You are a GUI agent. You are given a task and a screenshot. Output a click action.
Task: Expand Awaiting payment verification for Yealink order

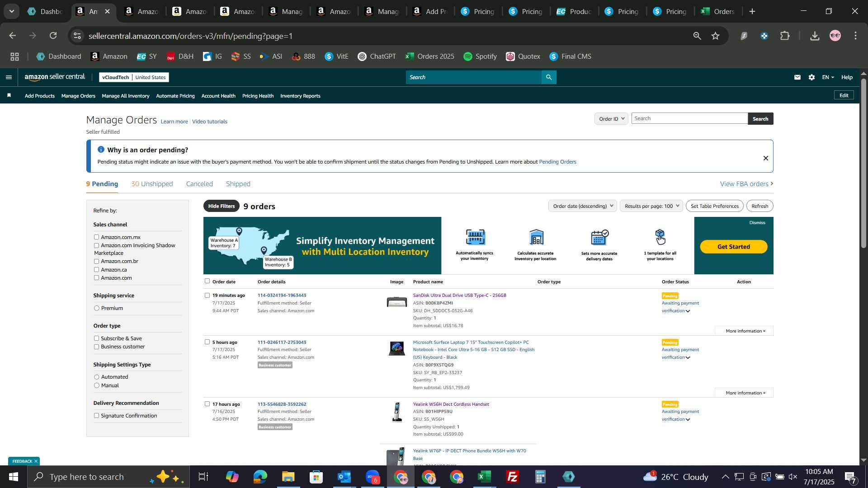[680, 415]
